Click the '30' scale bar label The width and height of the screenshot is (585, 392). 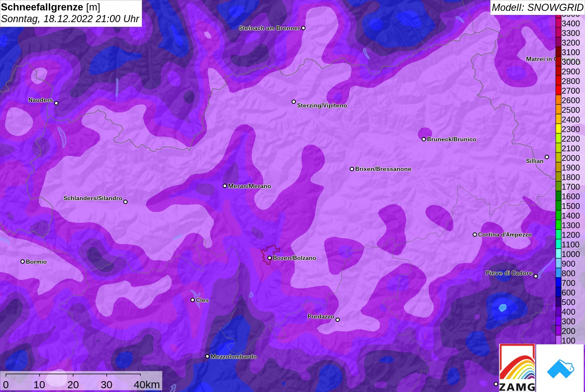click(107, 384)
